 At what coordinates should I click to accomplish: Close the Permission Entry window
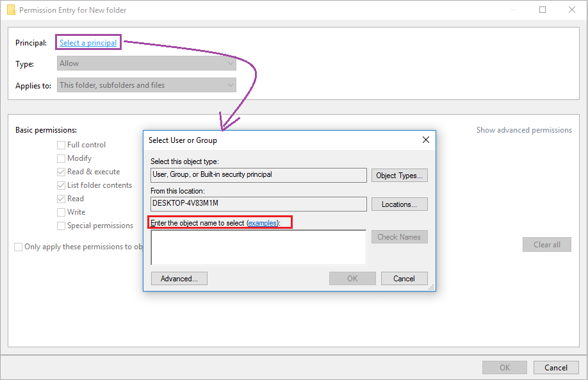click(x=572, y=10)
